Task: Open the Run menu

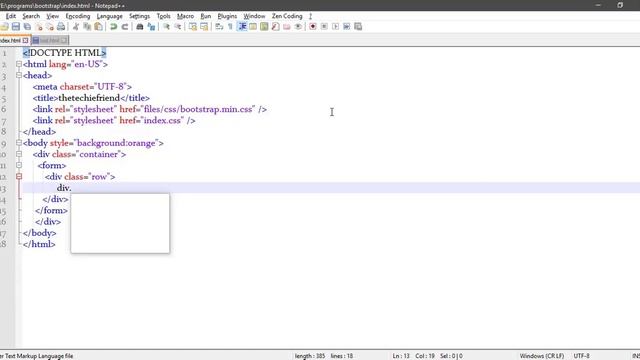Action: pyautogui.click(x=206, y=16)
